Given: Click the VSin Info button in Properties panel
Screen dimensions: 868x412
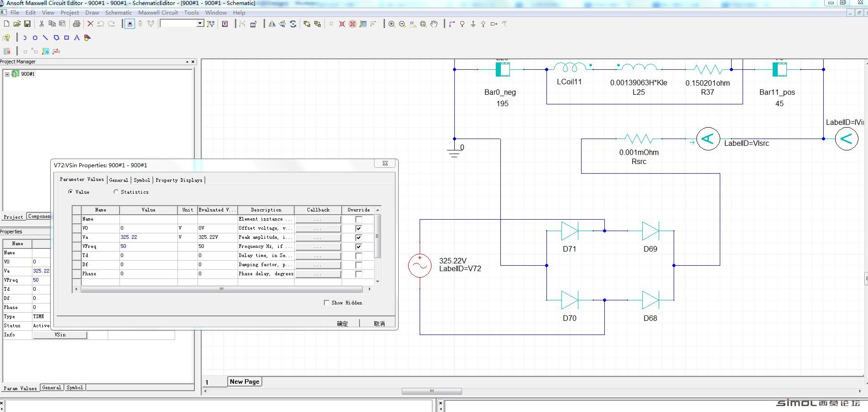Looking at the screenshot, I should [60, 335].
